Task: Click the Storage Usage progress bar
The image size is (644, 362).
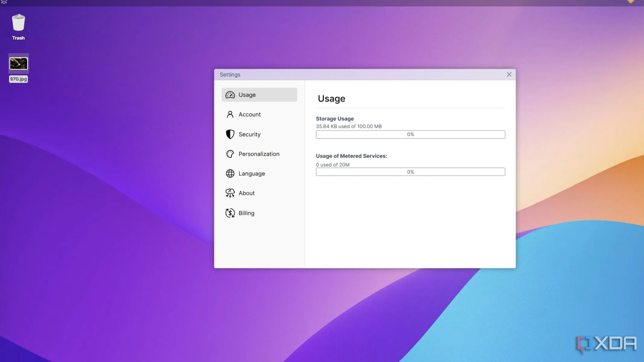Action: click(410, 134)
